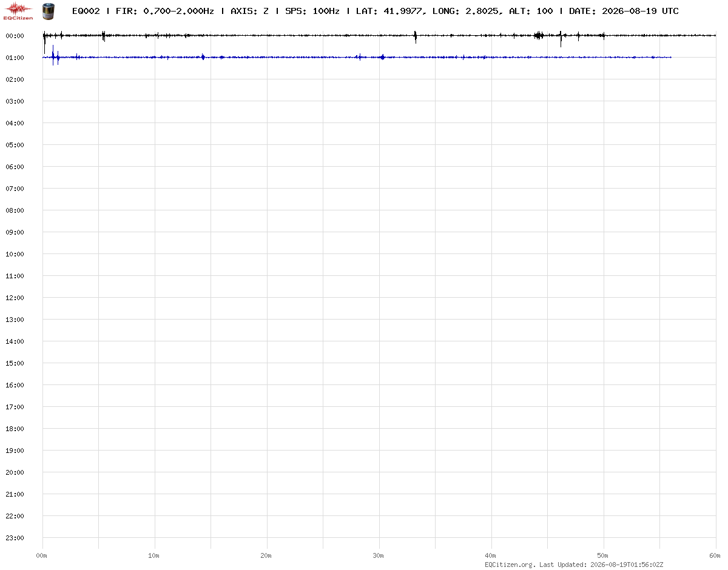Click the spike near 5 minutes on 00:00 trace
The height and width of the screenshot is (570, 728).
click(x=104, y=36)
